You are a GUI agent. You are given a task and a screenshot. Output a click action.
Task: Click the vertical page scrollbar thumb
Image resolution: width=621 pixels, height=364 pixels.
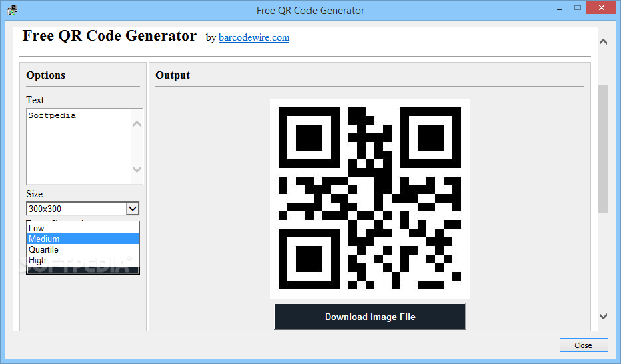point(603,149)
